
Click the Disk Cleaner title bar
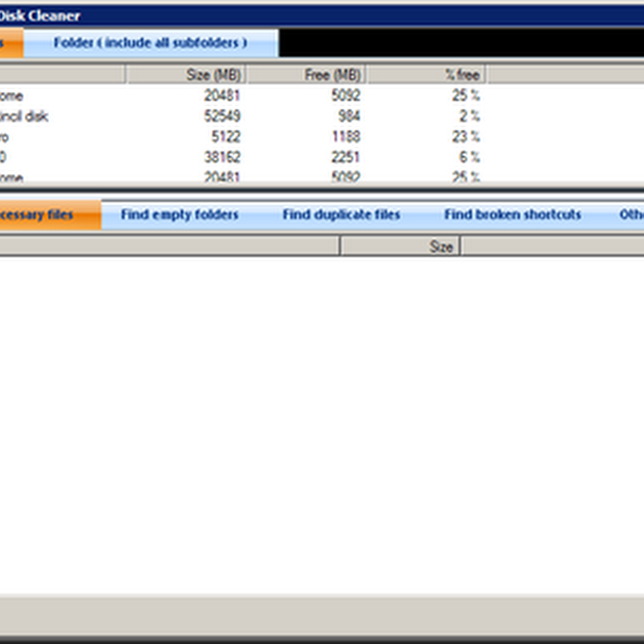pyautogui.click(x=322, y=15)
